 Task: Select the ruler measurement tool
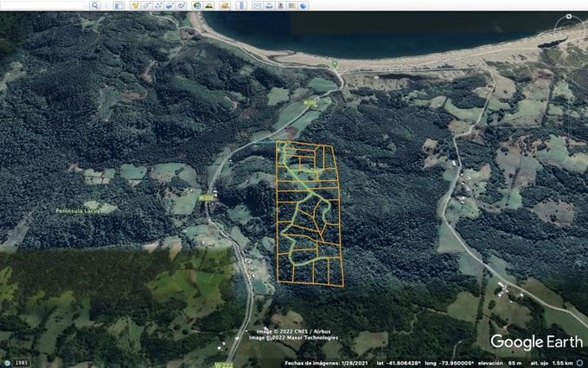pyautogui.click(x=241, y=5)
